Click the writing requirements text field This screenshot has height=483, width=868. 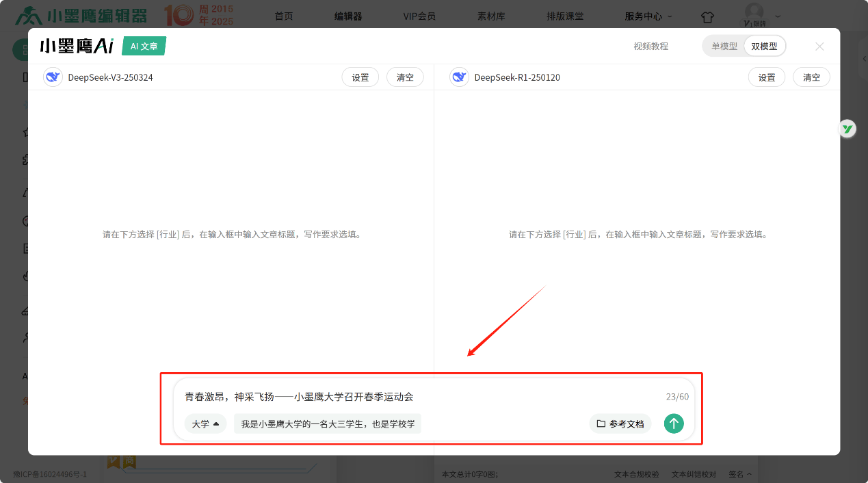coord(328,423)
